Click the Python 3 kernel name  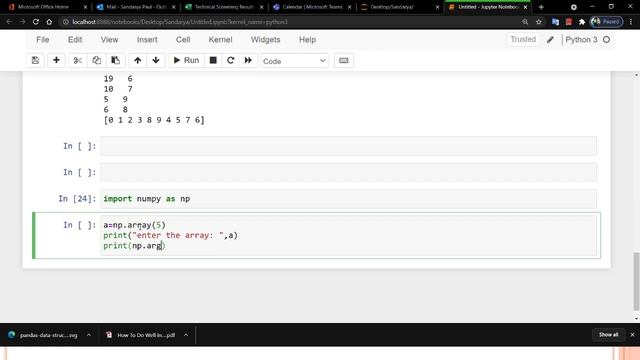(x=581, y=40)
